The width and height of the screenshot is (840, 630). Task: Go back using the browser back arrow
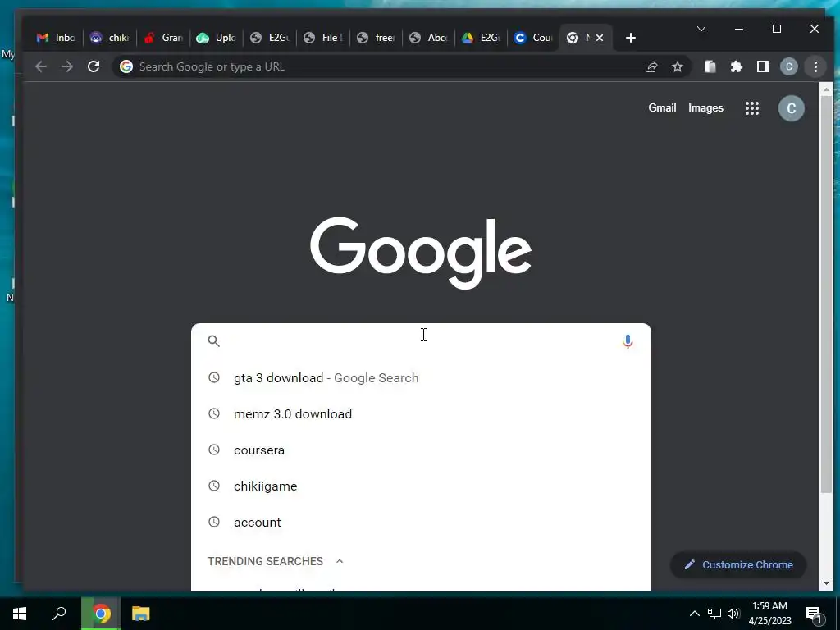[41, 67]
